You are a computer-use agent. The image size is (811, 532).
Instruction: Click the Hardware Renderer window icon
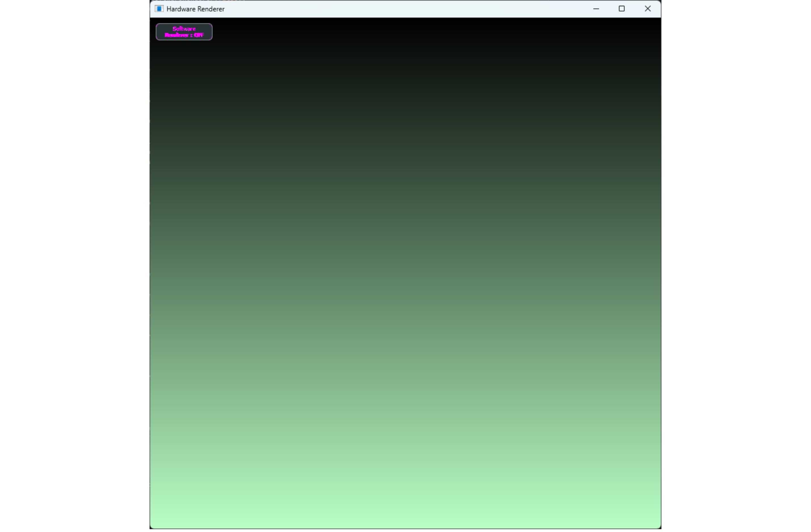pos(159,9)
